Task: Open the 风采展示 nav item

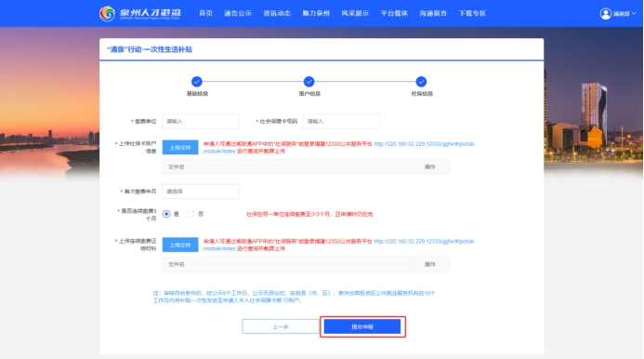Action: pos(355,13)
